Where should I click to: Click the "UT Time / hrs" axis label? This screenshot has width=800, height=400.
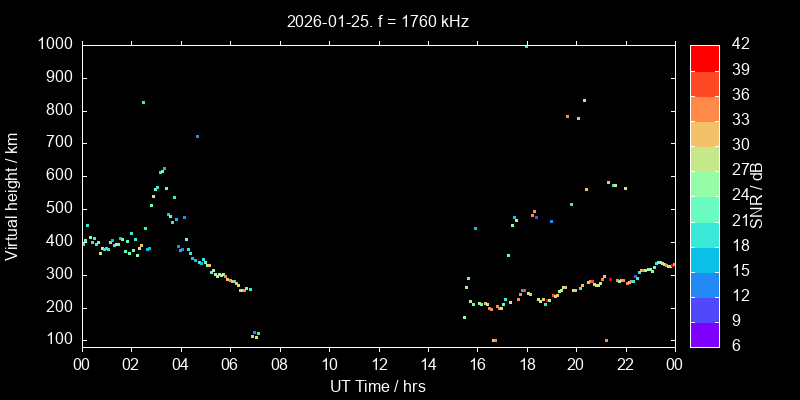point(378,386)
